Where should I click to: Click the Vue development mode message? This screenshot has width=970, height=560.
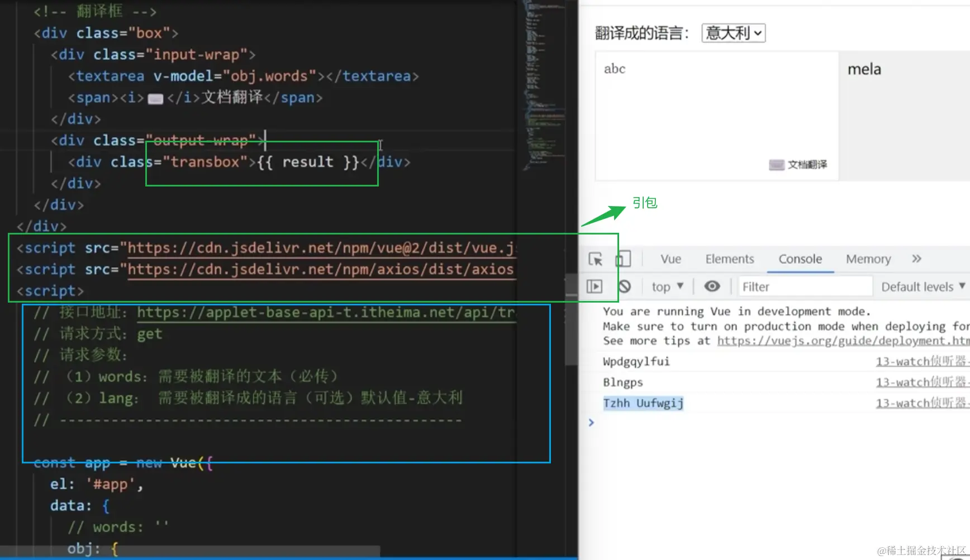786,326
